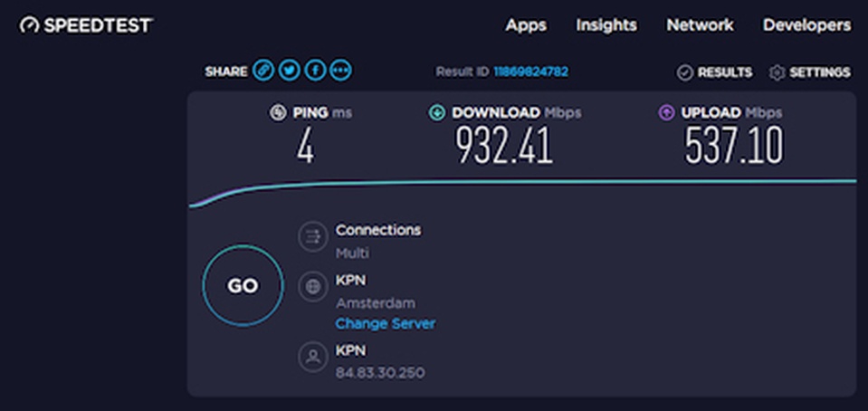
Task: Go to the Network menu
Action: 700,25
